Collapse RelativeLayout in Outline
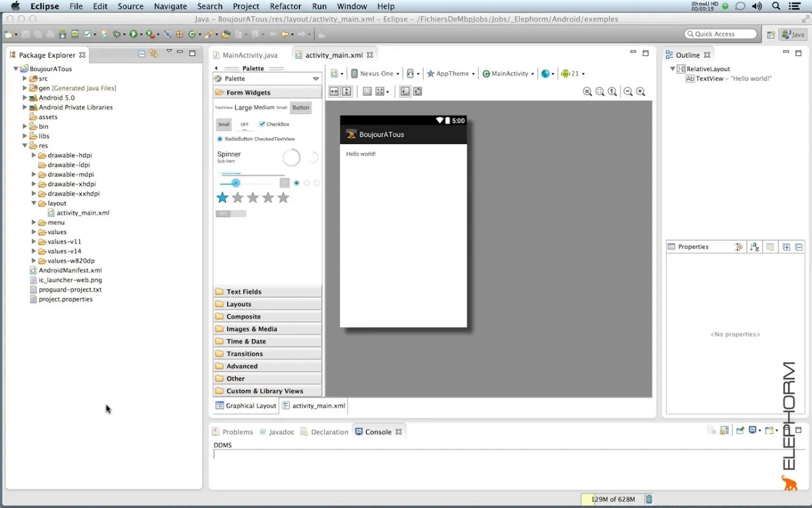Screen dimensions: 812x508 tap(673, 69)
